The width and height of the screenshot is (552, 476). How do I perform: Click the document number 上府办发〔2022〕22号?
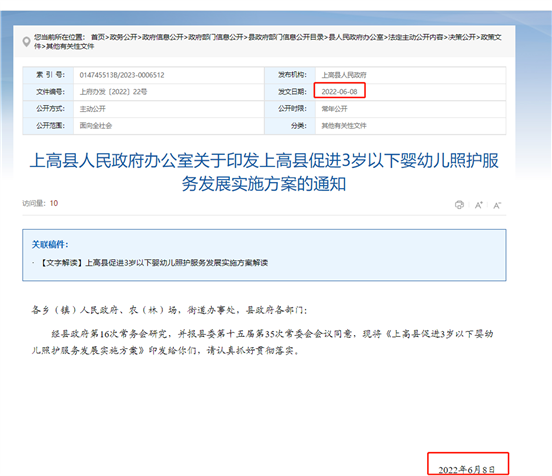point(113,92)
